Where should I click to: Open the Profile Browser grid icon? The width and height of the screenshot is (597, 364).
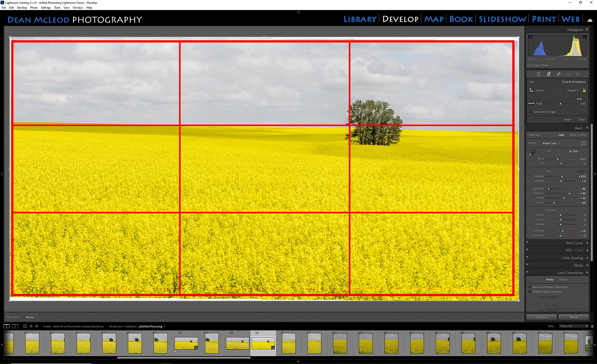[x=584, y=143]
